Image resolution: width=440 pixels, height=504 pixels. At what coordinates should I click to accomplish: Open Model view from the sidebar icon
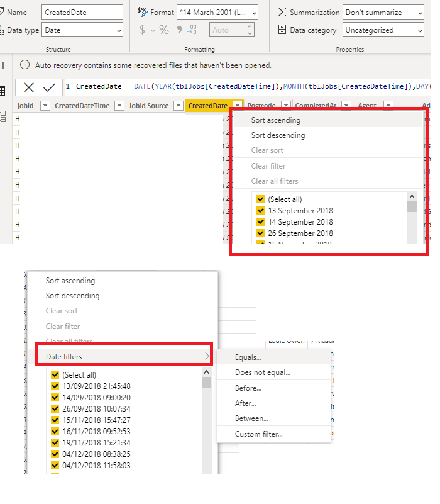tap(3, 116)
